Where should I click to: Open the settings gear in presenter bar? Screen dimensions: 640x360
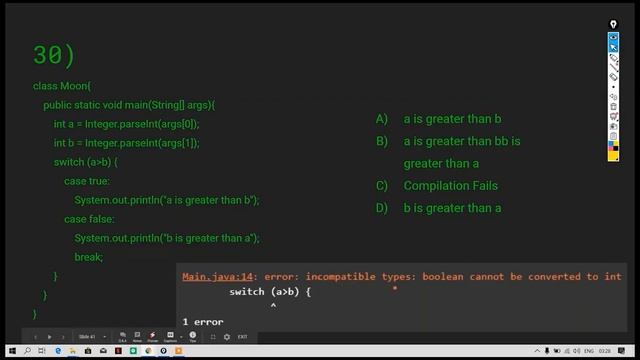click(x=227, y=337)
